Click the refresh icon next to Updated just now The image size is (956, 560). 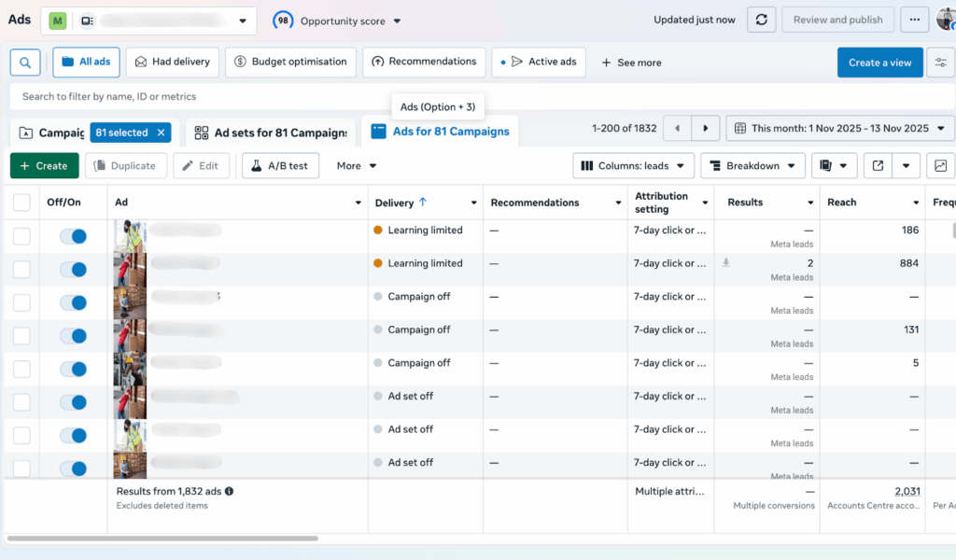pyautogui.click(x=763, y=20)
